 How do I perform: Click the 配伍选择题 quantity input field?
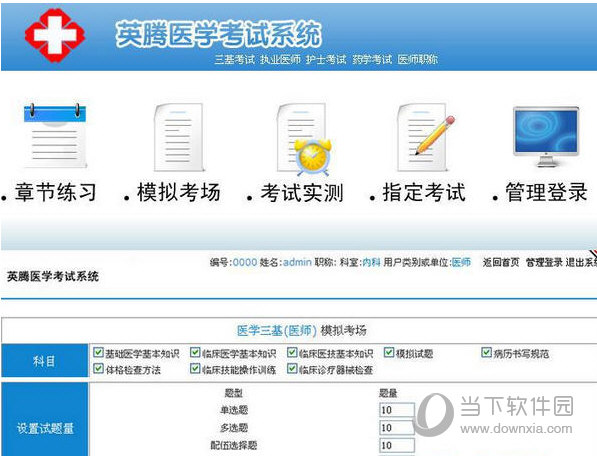(397, 445)
